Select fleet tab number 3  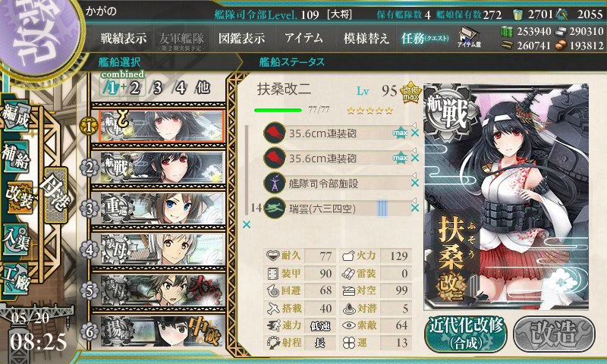(x=156, y=88)
